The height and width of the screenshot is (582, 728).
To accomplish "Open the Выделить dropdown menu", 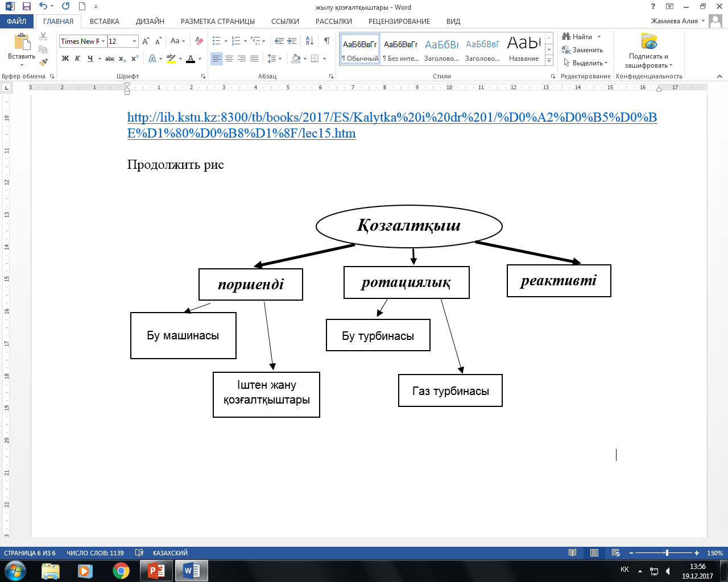I will click(585, 63).
